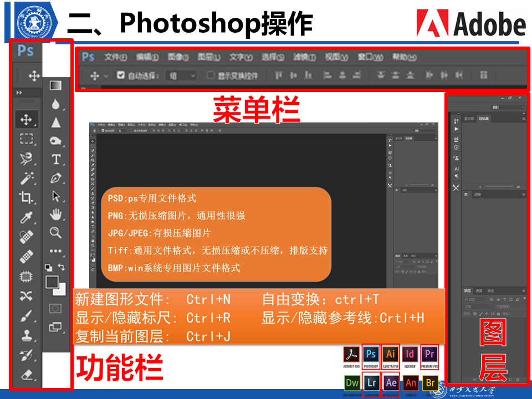Select the Horizontal Type tool
Image resolution: width=532 pixels, height=399 pixels.
(56, 160)
